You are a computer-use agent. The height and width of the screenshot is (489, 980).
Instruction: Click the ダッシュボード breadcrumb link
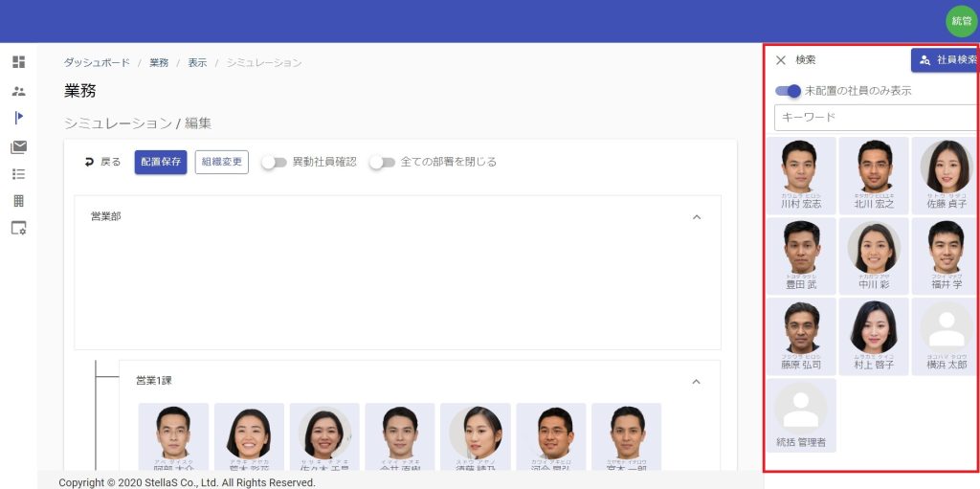97,62
